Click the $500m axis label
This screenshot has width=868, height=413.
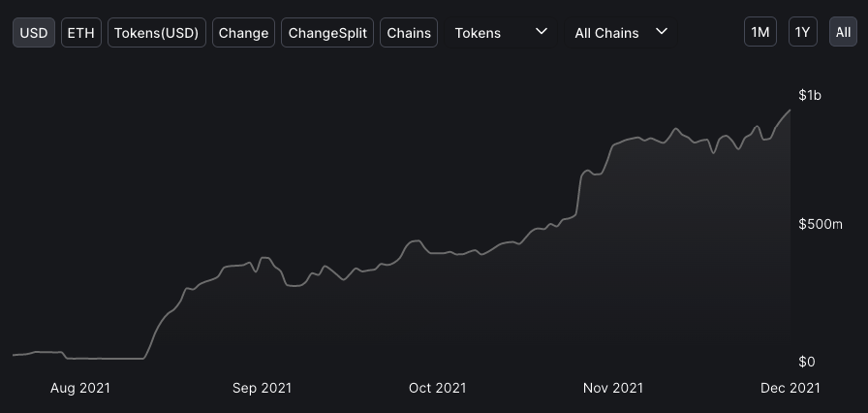[821, 224]
